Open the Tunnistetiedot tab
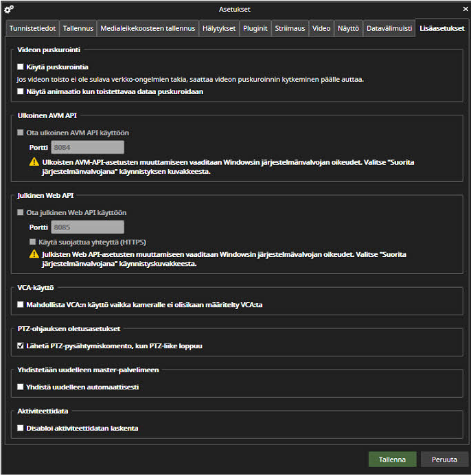 pos(32,29)
